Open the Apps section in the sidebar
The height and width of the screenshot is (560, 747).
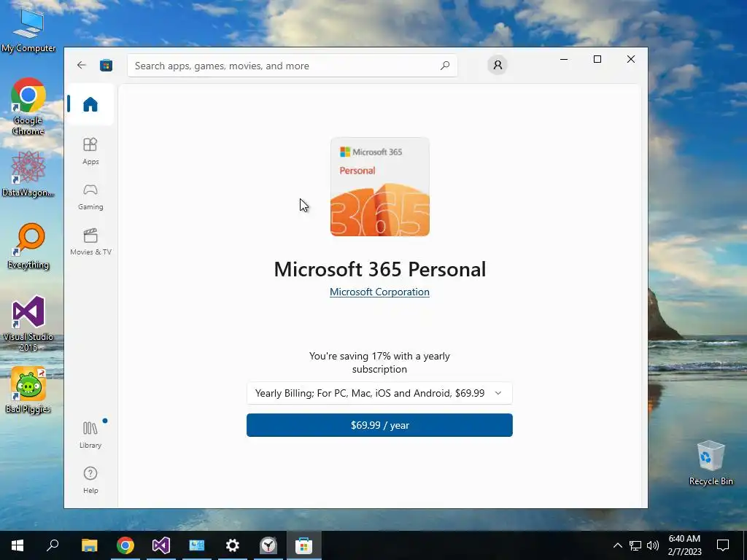pyautogui.click(x=90, y=151)
